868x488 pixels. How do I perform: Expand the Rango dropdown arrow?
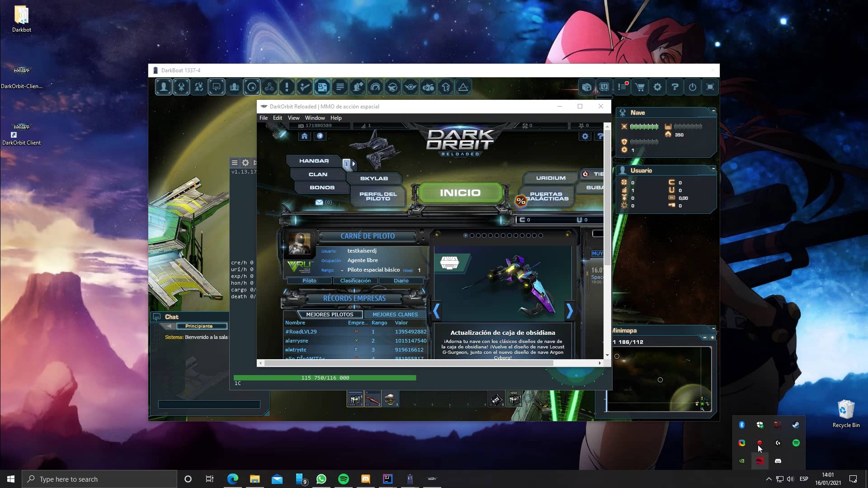342,270
